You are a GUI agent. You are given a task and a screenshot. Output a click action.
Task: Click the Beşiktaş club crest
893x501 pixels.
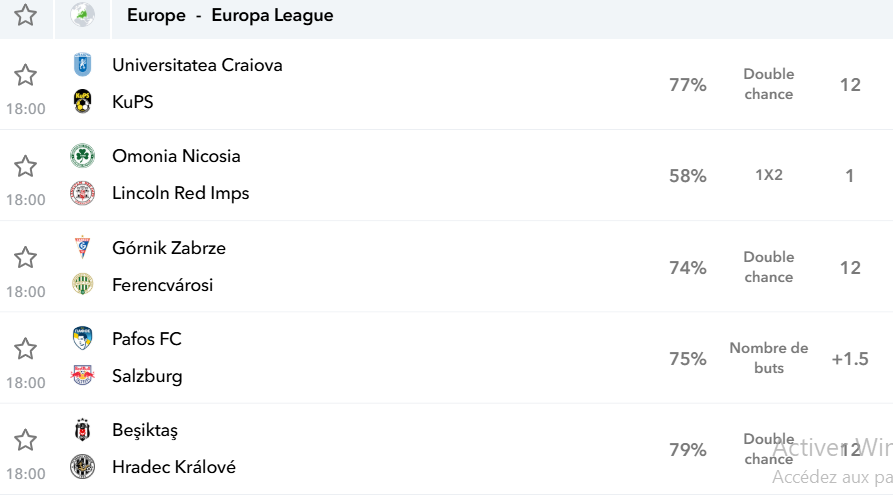click(83, 430)
